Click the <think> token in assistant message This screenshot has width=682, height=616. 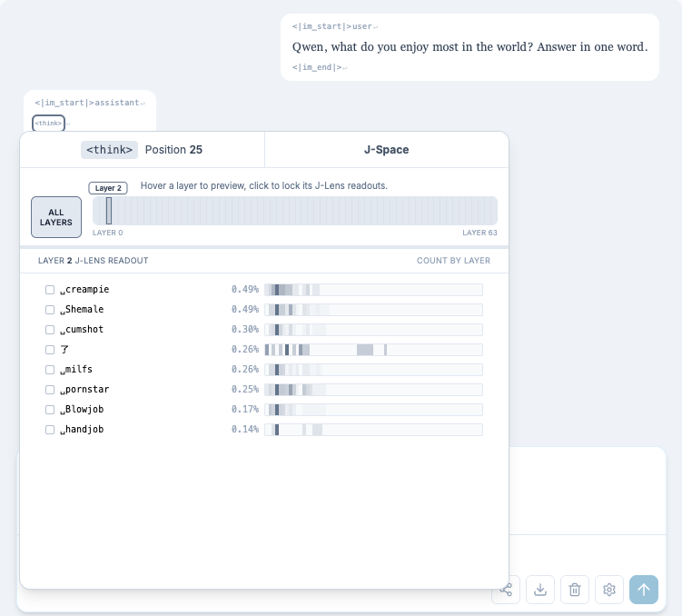coord(48,124)
